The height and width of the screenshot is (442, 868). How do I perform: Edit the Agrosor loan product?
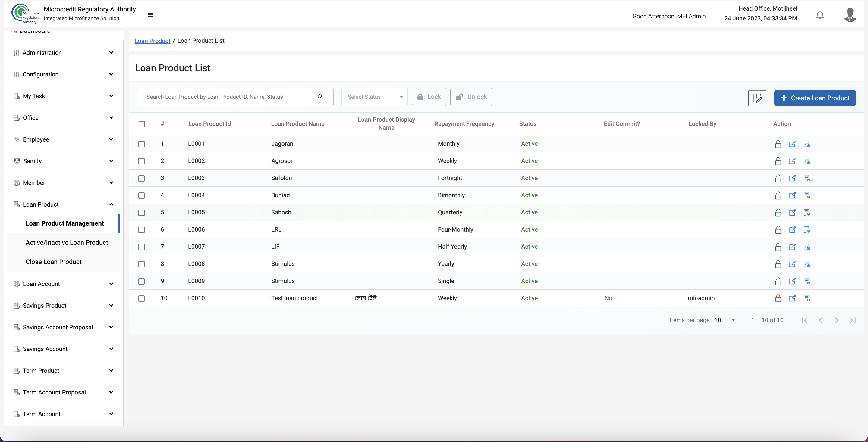(x=792, y=161)
